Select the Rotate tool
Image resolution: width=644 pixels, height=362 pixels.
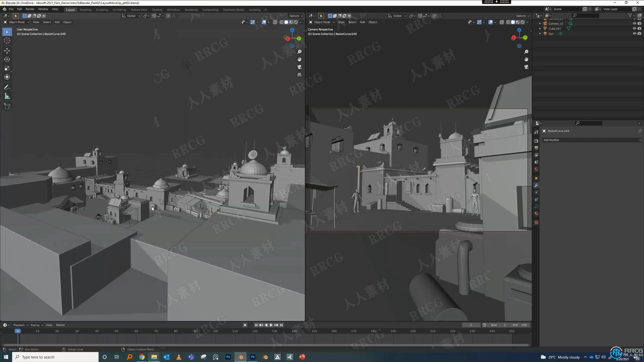tap(7, 59)
